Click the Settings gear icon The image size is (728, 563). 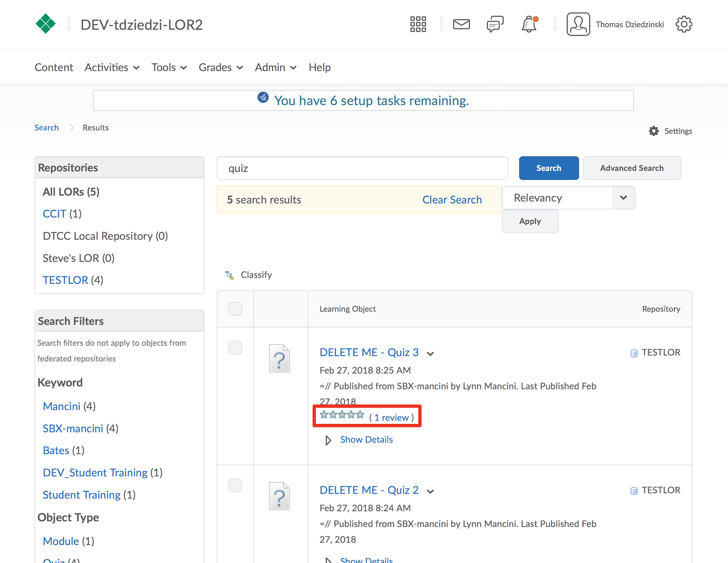point(654,131)
